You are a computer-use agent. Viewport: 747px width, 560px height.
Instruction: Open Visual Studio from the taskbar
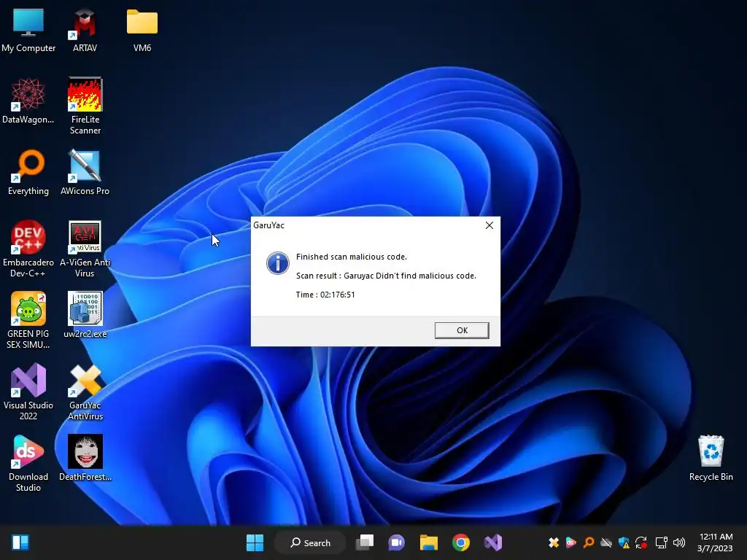click(493, 542)
